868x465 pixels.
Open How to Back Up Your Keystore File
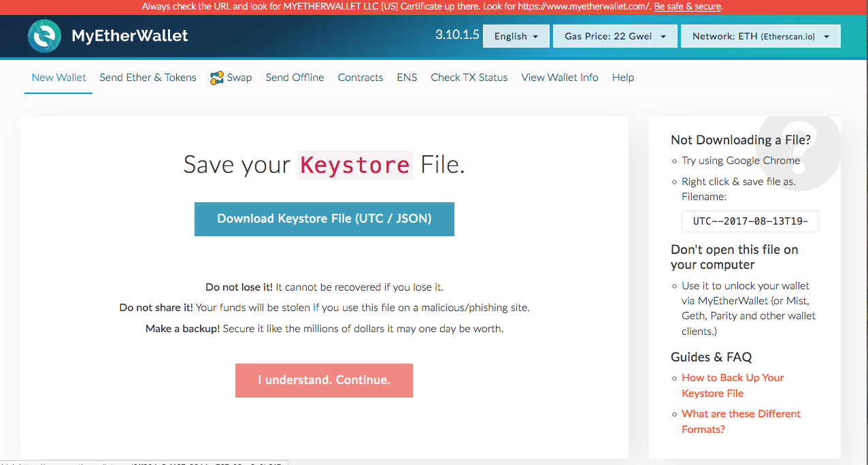tap(733, 385)
